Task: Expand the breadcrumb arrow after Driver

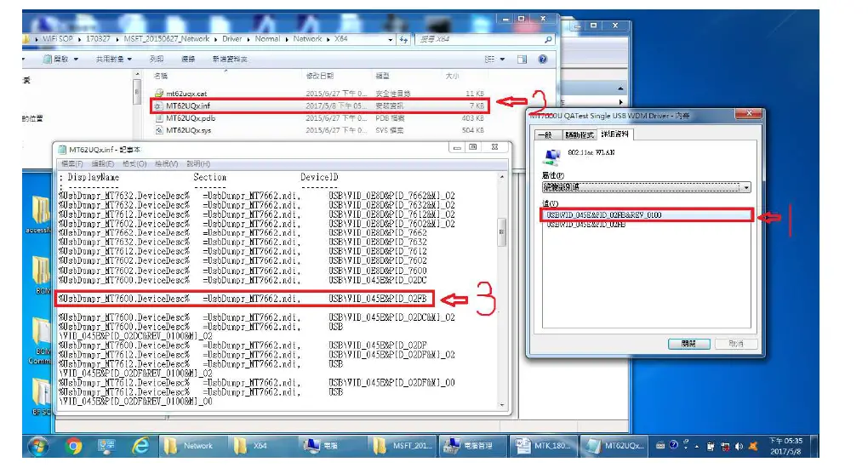Action: coord(248,39)
